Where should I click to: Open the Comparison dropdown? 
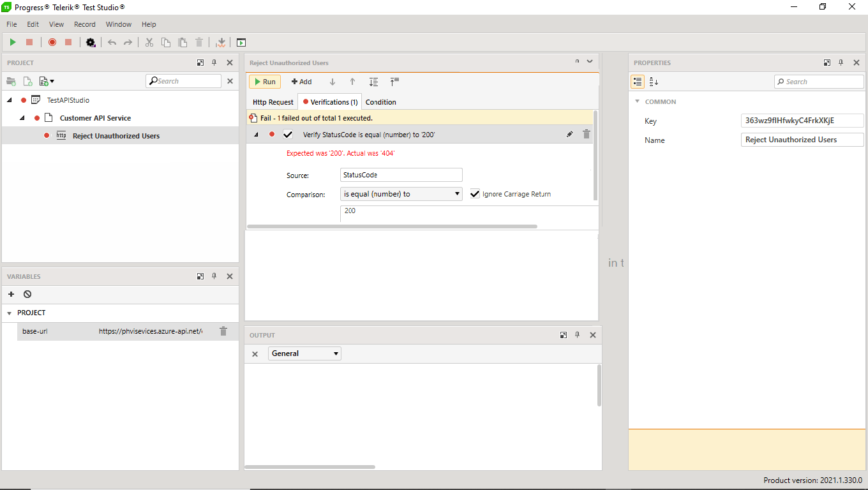pos(401,194)
